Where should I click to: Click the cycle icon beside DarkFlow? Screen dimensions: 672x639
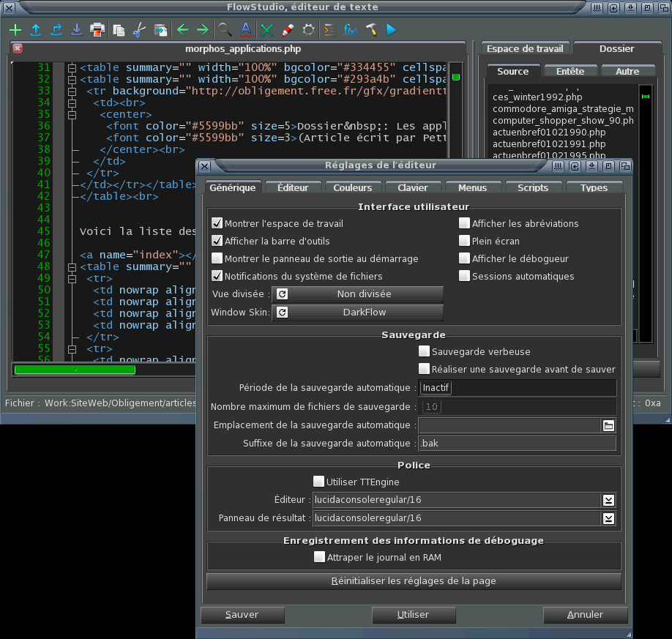282,313
